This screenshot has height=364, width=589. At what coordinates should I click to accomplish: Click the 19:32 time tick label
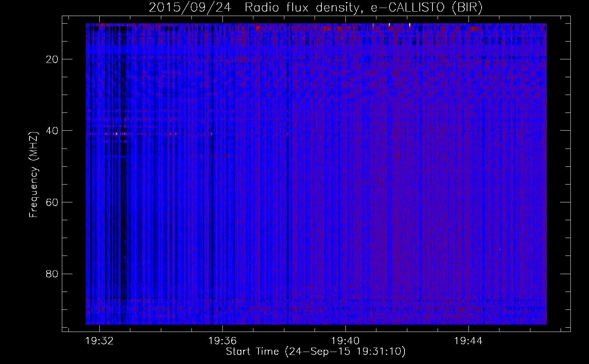pos(99,341)
